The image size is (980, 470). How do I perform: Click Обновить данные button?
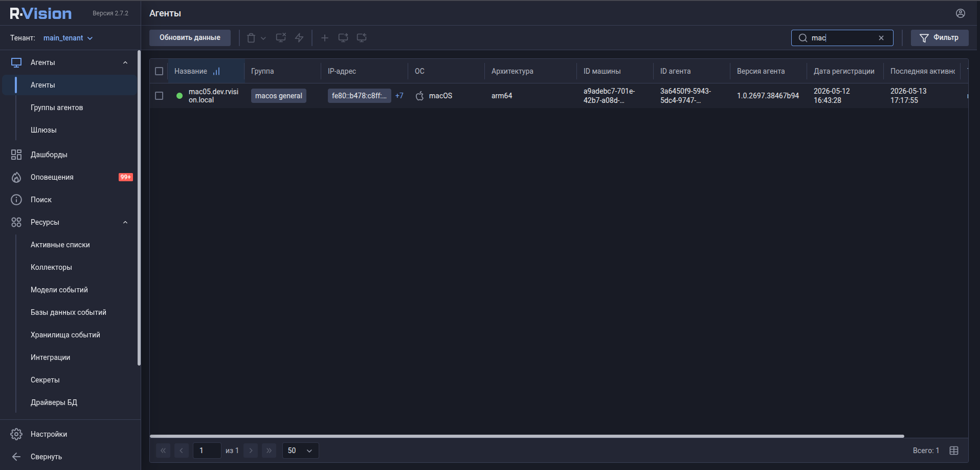click(x=190, y=38)
